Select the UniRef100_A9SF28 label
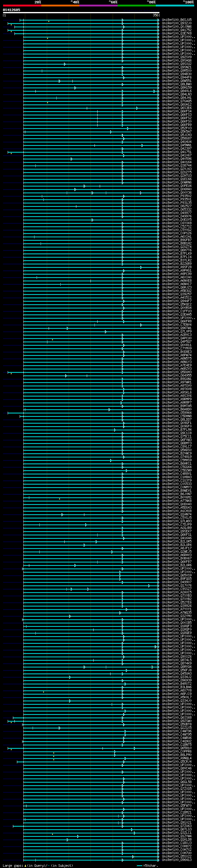The width and height of the screenshot is (197, 868). 177,267
